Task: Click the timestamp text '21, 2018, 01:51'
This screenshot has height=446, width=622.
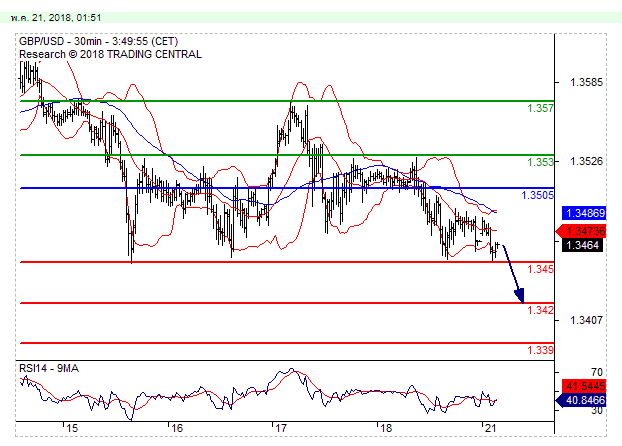Action: (x=67, y=18)
